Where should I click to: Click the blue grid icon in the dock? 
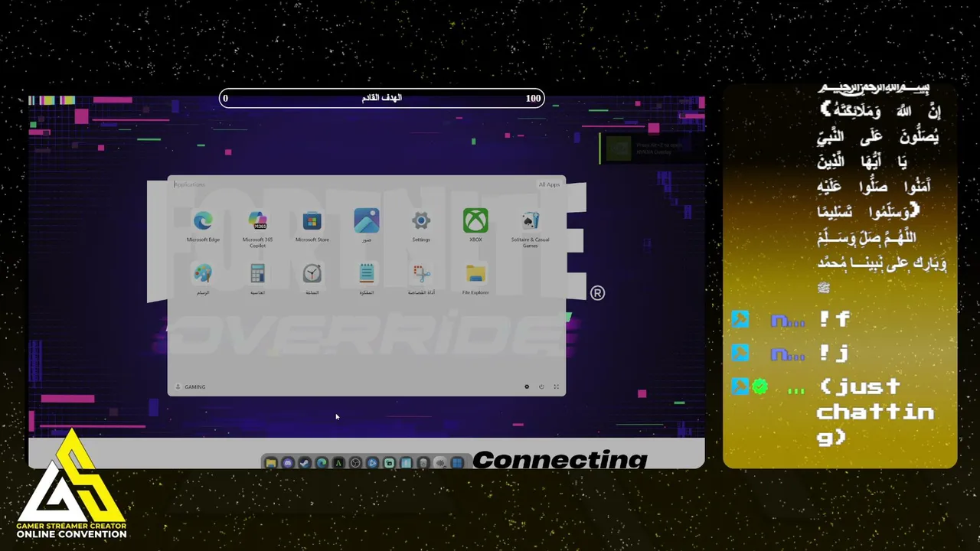tap(457, 463)
